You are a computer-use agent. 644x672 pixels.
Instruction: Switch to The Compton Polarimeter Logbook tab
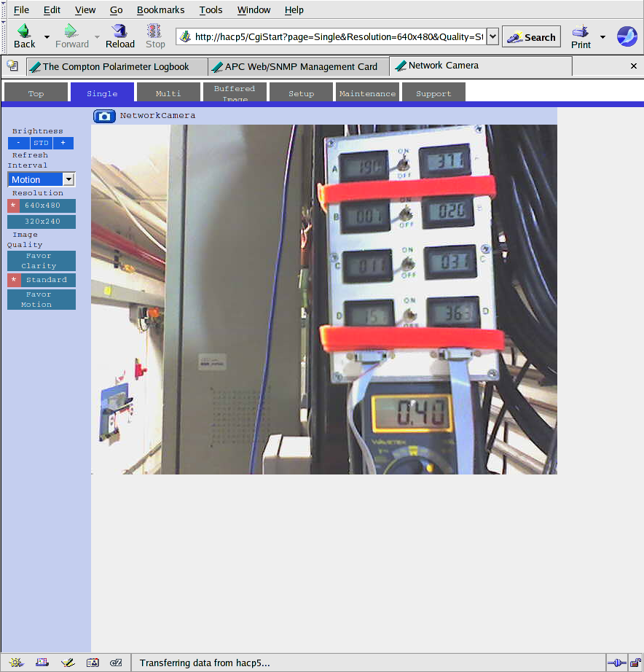[x=117, y=67]
